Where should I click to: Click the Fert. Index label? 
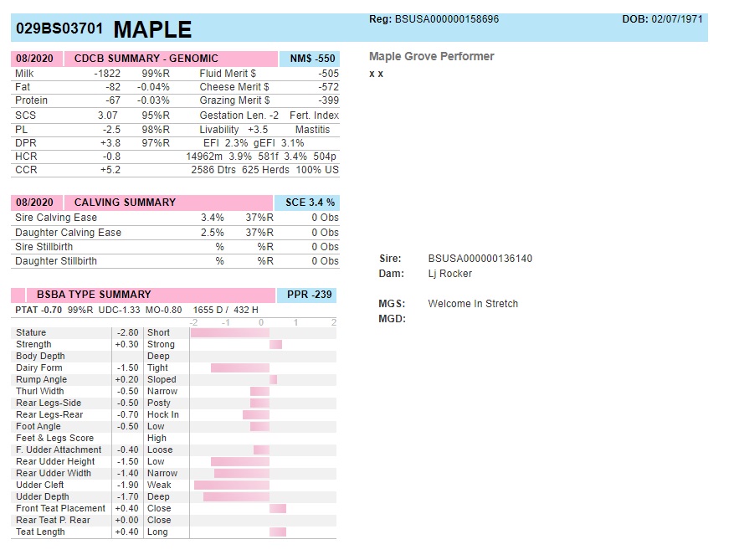pos(314,116)
